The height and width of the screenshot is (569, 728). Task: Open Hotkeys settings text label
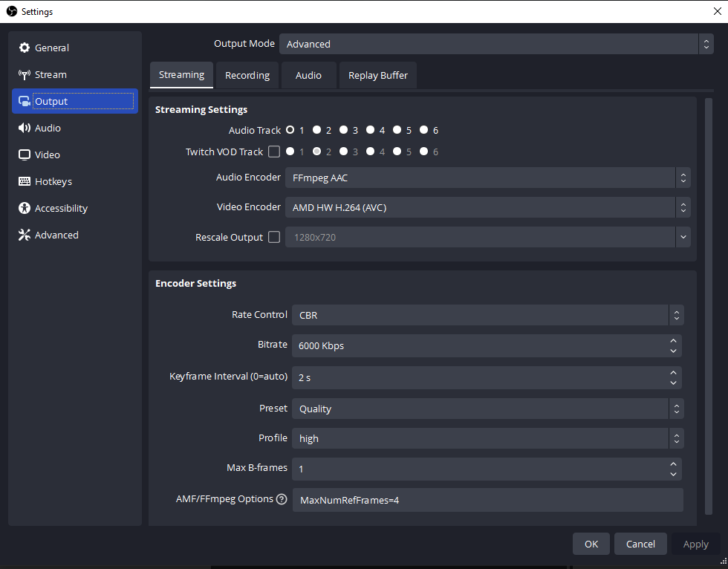point(53,182)
